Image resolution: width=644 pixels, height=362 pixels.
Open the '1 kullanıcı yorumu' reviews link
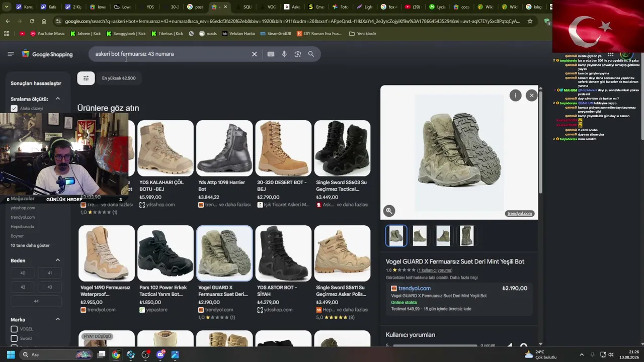435,270
